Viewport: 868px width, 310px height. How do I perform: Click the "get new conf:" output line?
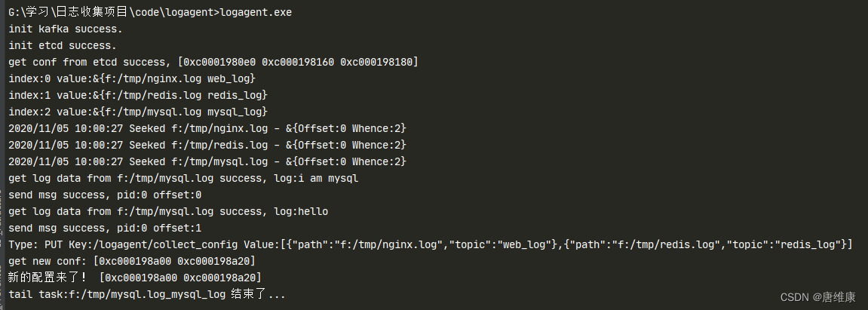point(132,261)
